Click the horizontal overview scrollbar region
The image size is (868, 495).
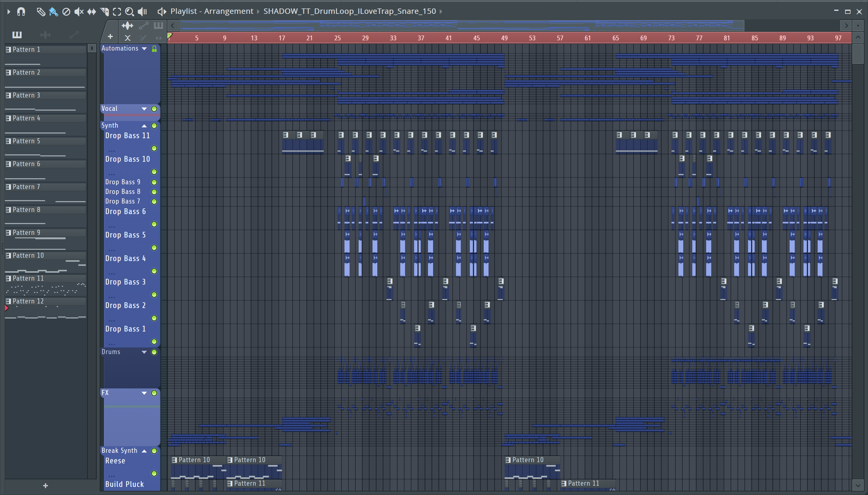tap(462, 26)
